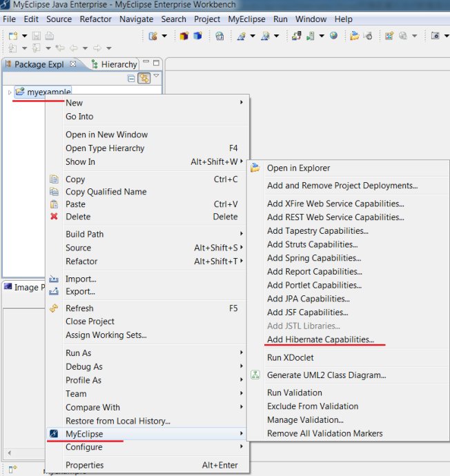Viewport: 450px width, 476px height.
Task: Click Import... in context menu
Action: click(147, 279)
